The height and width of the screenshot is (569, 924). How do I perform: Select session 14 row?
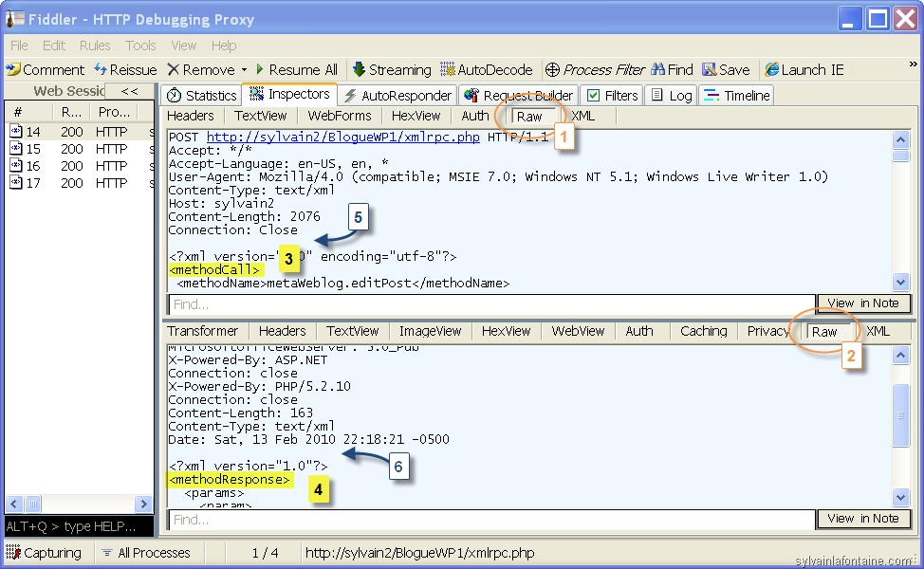tap(80, 132)
